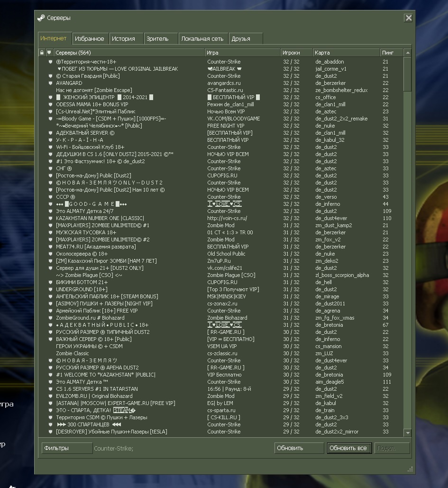The height and width of the screenshot is (488, 448).
Task: Sort by the Пинг column header
Action: [x=392, y=53]
